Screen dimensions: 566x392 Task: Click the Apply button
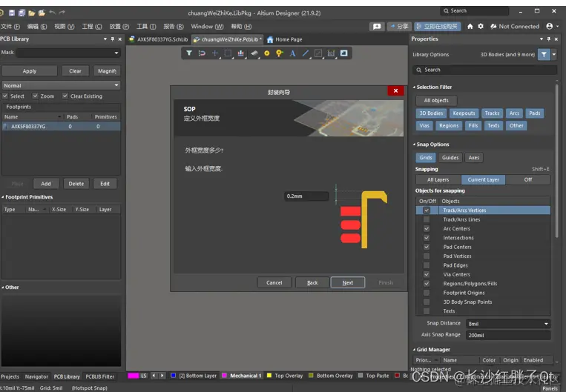tap(30, 71)
